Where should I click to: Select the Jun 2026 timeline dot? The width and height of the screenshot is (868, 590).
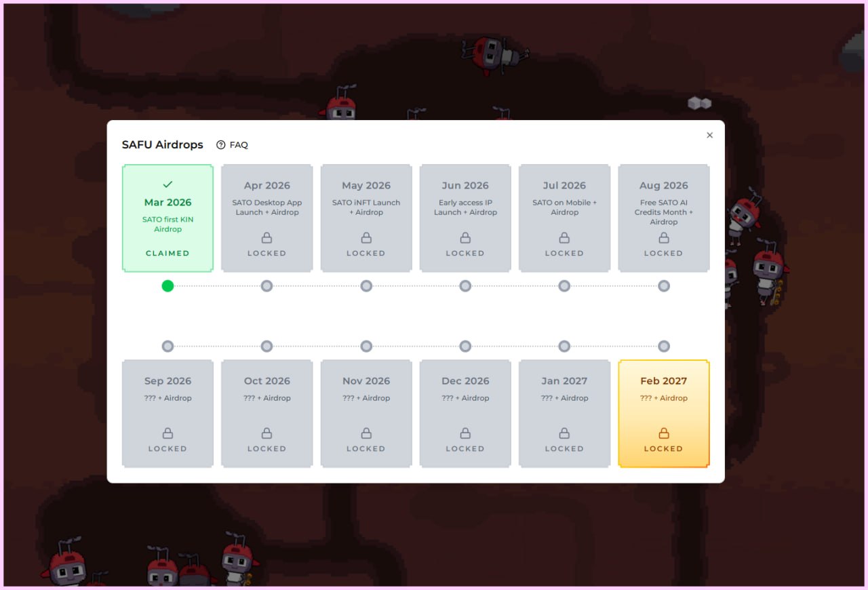point(465,286)
